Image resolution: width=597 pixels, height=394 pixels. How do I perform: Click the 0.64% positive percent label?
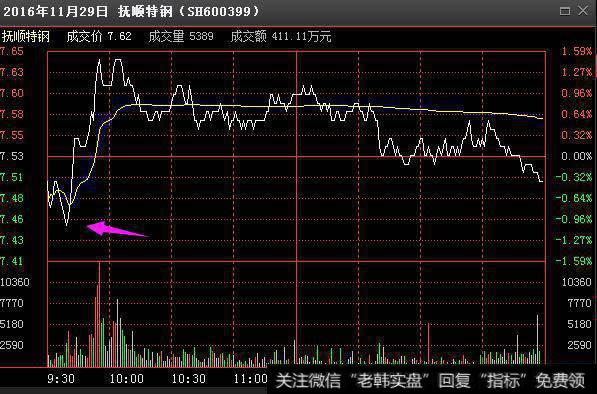(576, 114)
